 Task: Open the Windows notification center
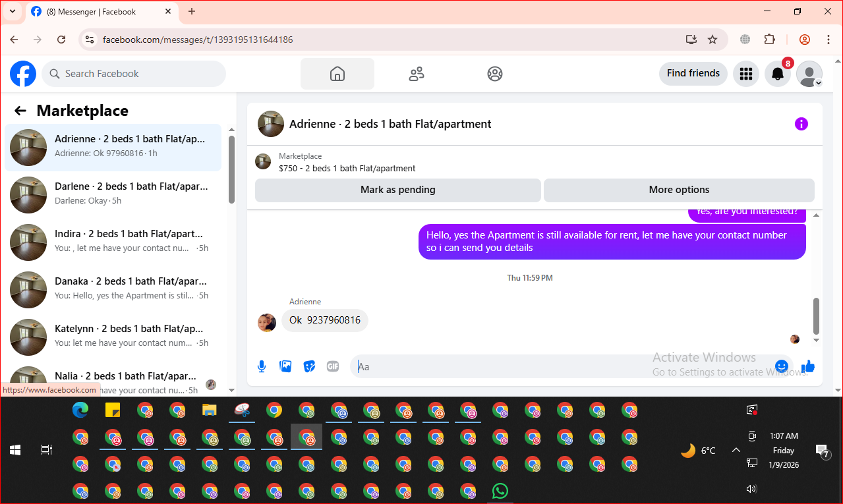(822, 451)
